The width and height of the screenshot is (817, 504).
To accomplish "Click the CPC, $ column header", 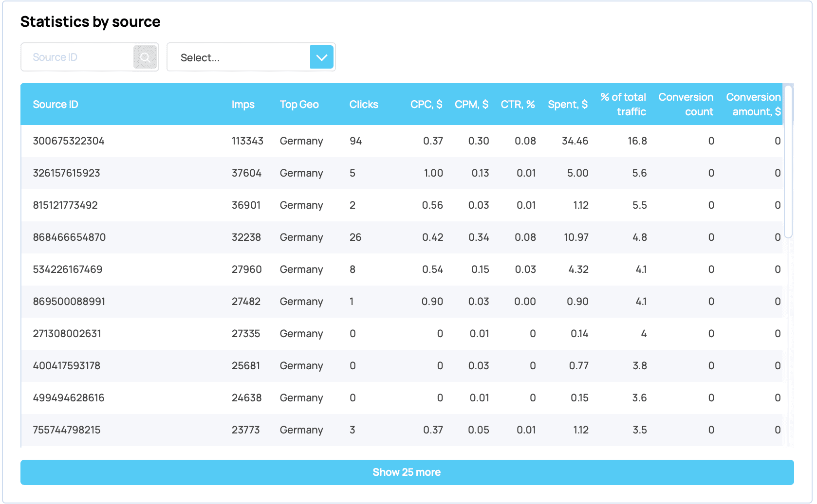I will tap(426, 105).
